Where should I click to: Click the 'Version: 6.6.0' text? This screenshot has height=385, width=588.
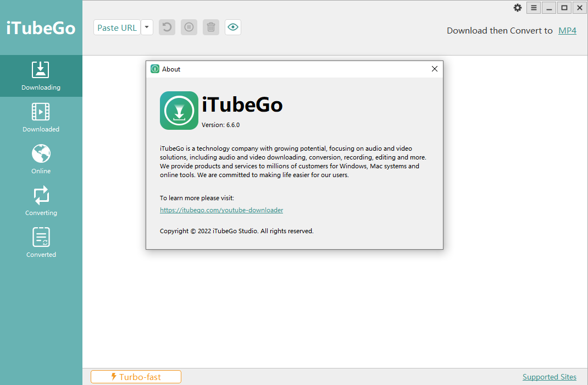[x=220, y=125]
